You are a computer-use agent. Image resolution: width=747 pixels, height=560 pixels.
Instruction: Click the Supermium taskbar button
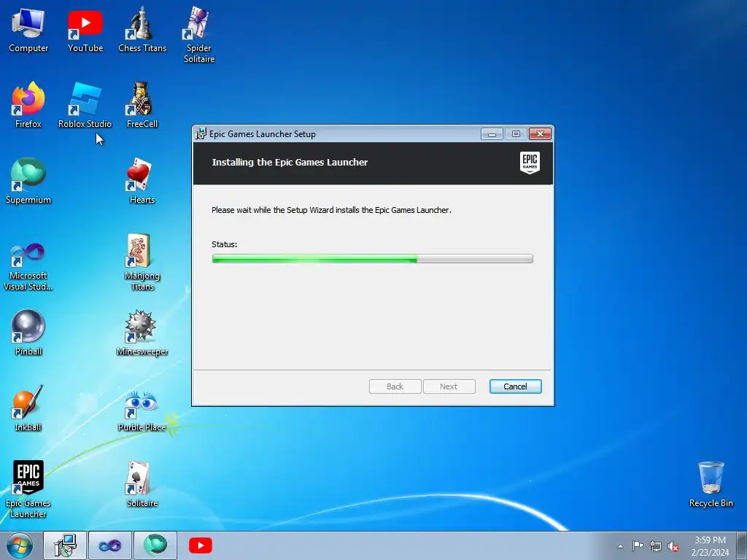pos(155,545)
